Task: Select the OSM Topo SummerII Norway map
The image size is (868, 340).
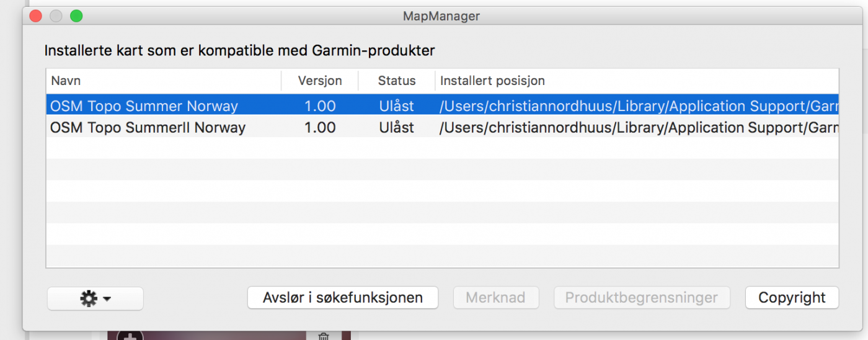Action: [x=148, y=128]
